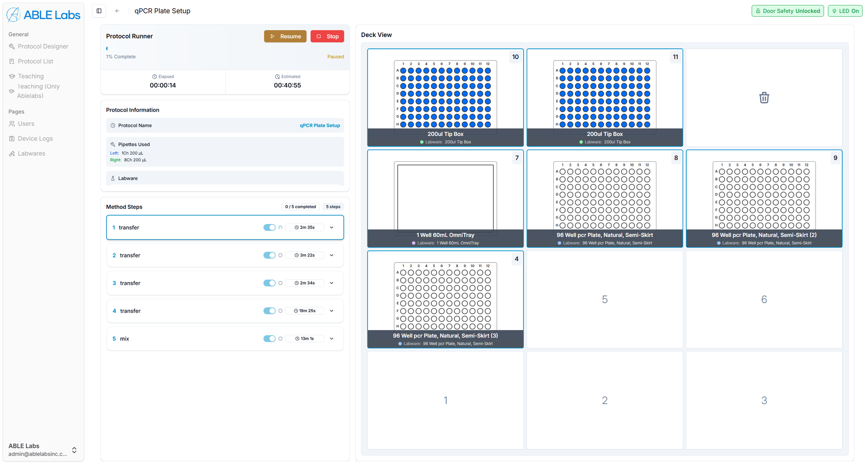
Task: Select slot 10 200ul Tip Box
Action: [445, 98]
